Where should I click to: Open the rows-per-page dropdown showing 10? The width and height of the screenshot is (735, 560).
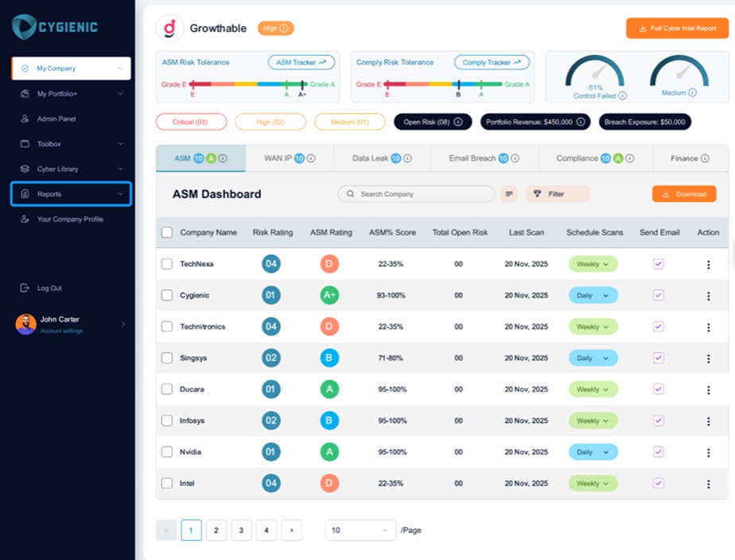coord(360,530)
